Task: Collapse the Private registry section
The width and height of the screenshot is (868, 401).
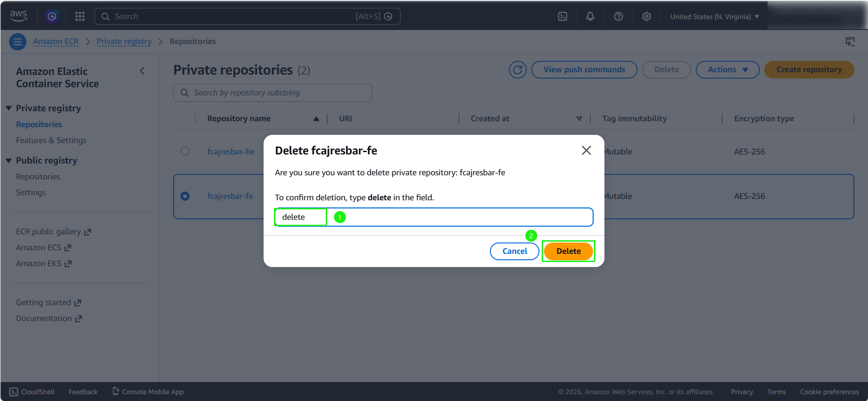Action: tap(9, 108)
